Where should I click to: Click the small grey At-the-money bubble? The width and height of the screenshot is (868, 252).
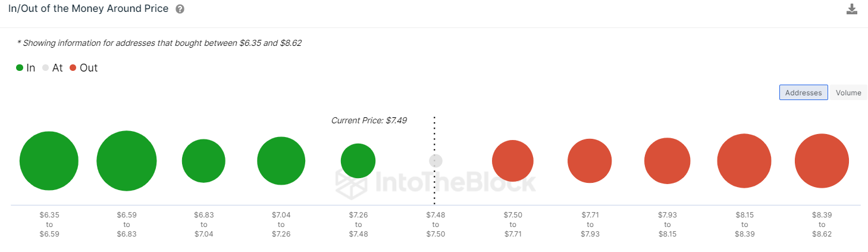click(436, 161)
